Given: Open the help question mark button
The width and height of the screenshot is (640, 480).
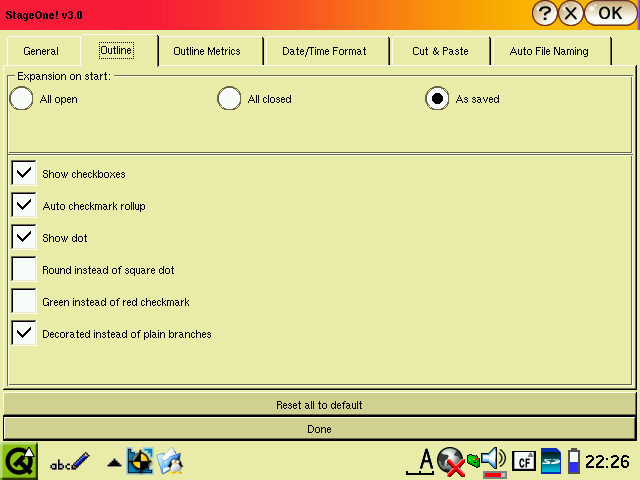Looking at the screenshot, I should 545,14.
